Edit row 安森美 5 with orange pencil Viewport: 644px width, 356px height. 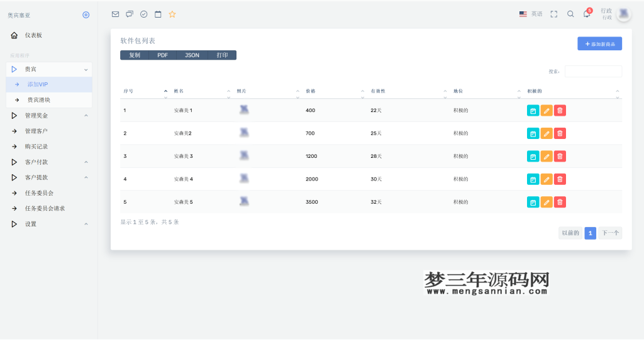click(x=547, y=202)
